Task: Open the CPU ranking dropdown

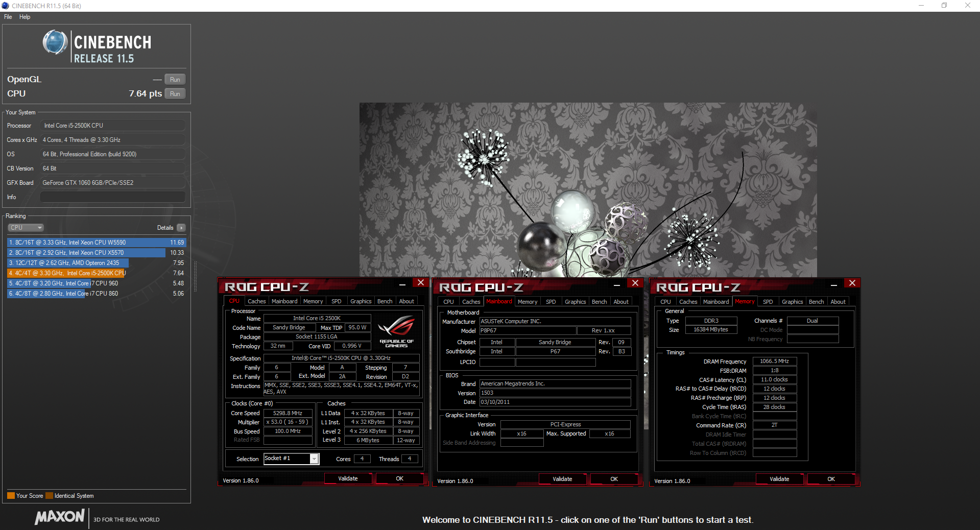Action: [26, 228]
